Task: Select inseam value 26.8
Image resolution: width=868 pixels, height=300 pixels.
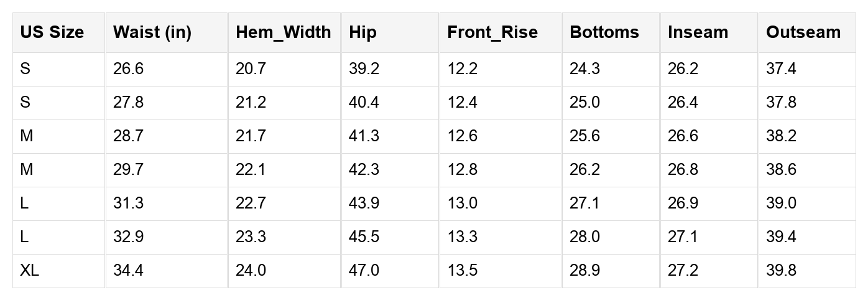Action: (683, 170)
